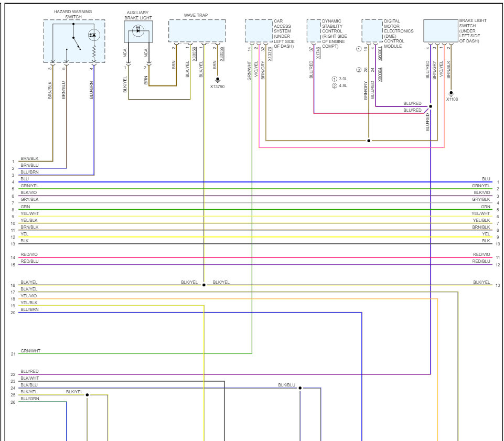Screen dimensions: 504x441
Task: Click connector label X30056
Action: click(194, 54)
